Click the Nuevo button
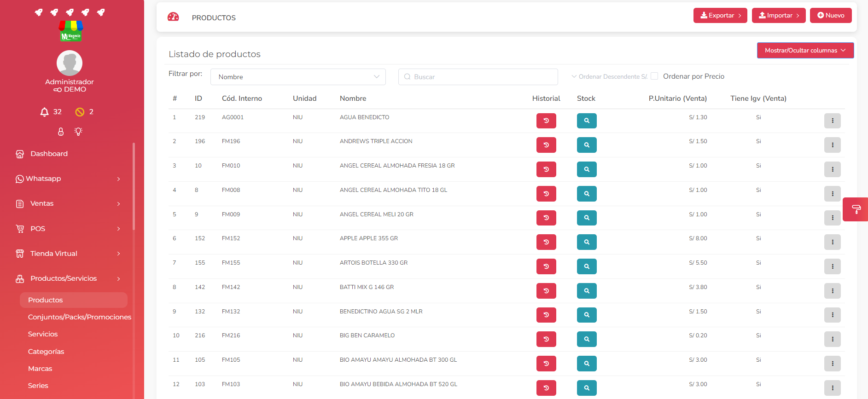 tap(831, 15)
